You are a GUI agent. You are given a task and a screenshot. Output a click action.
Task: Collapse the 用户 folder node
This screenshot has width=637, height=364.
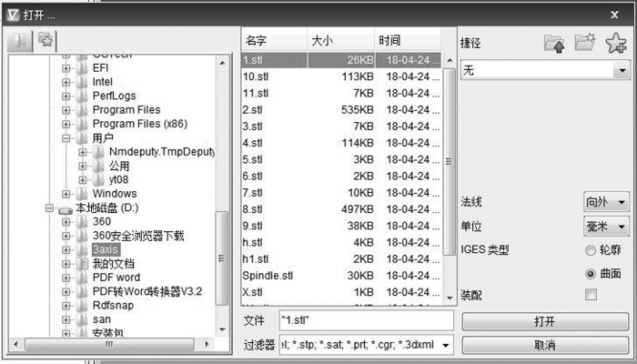(66, 138)
